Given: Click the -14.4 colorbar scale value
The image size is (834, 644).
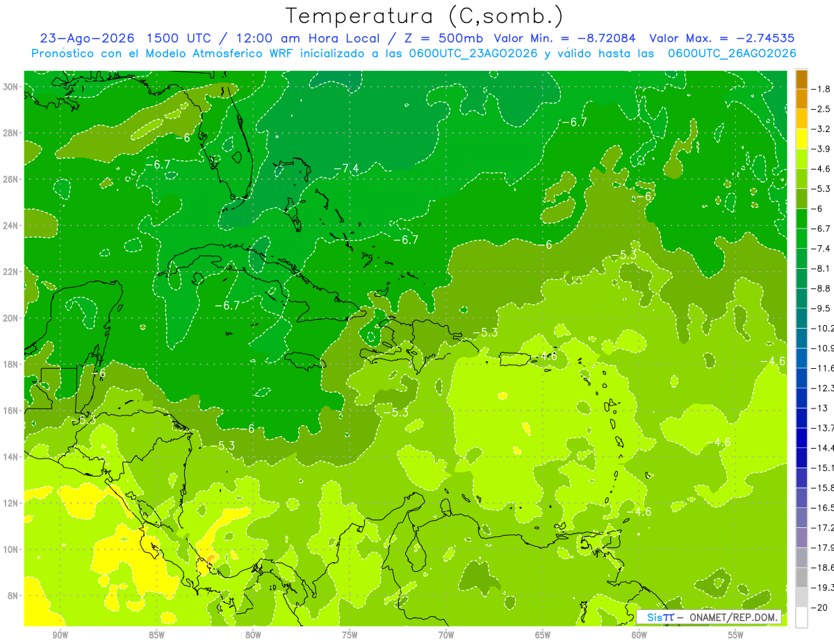Looking at the screenshot, I should (822, 447).
